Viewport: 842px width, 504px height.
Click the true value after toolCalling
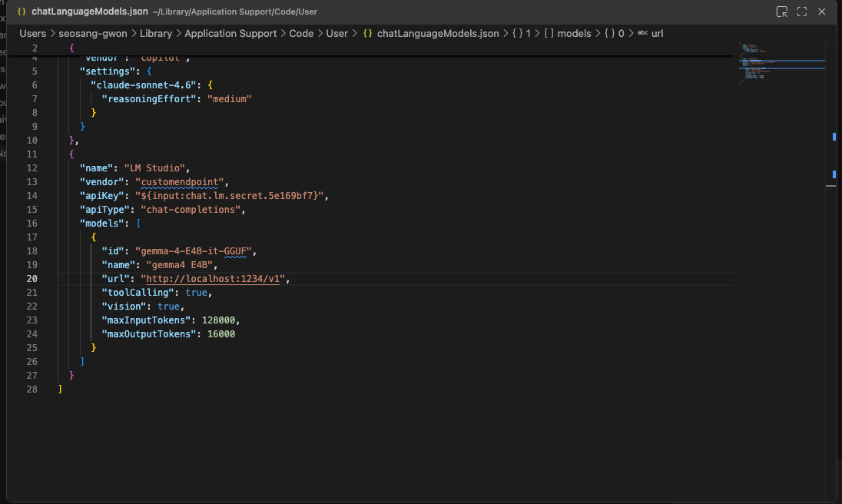tap(196, 293)
